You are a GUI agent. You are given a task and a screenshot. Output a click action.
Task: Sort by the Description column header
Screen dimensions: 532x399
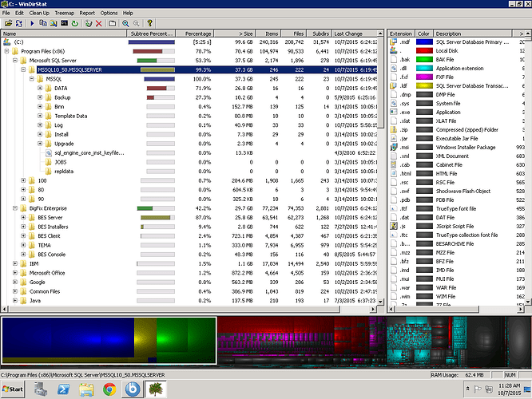point(472,34)
